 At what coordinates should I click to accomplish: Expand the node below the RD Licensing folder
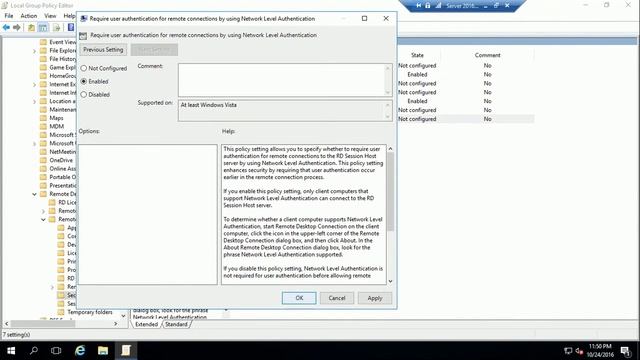click(44, 211)
